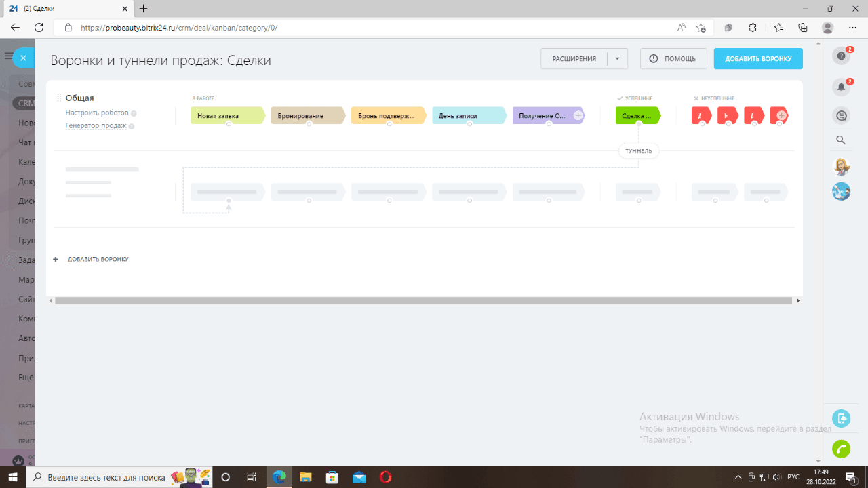The height and width of the screenshot is (488, 868).
Task: Click the right arrow of the horizontal scrollbar
Action: coord(798,300)
